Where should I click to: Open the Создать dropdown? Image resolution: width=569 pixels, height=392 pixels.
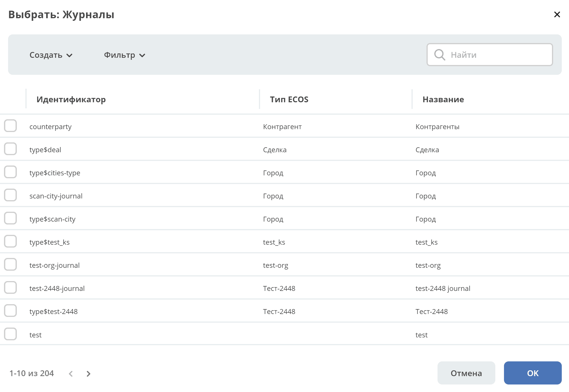(x=51, y=55)
